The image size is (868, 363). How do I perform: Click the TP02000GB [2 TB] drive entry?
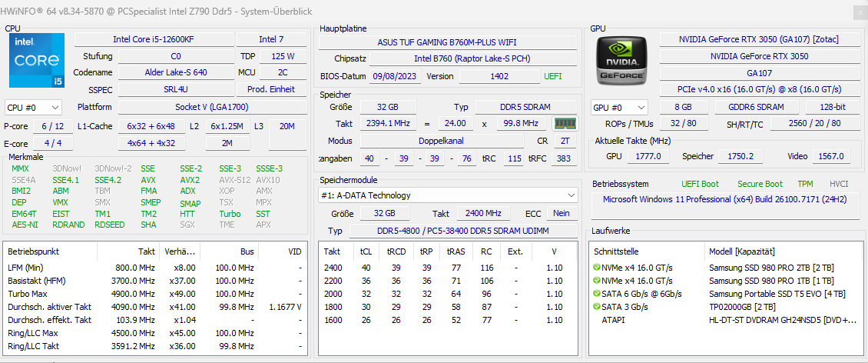click(742, 307)
